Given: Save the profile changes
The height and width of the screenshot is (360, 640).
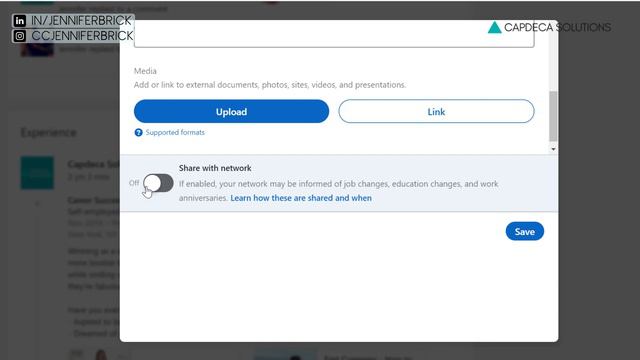Looking at the screenshot, I should 524,231.
